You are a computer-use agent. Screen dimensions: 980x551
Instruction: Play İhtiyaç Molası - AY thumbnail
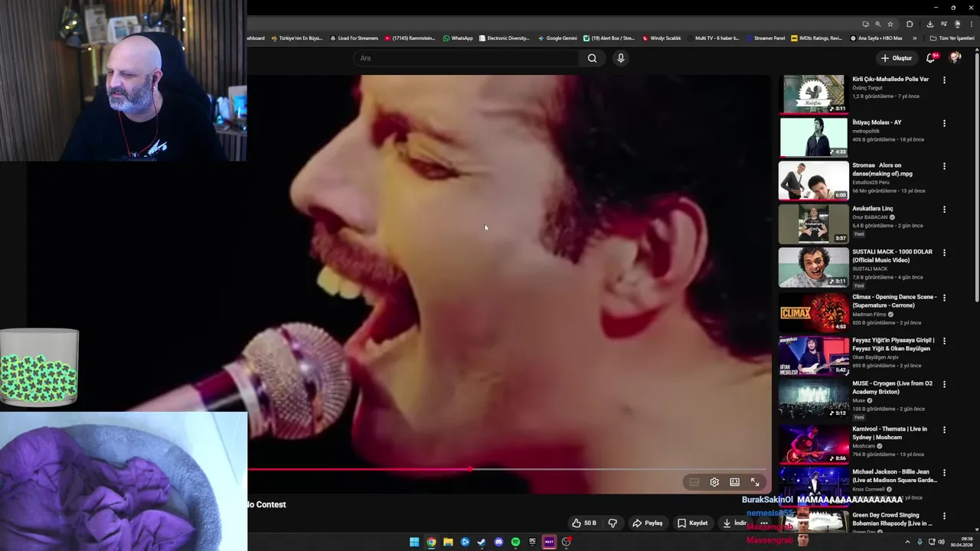click(x=814, y=137)
